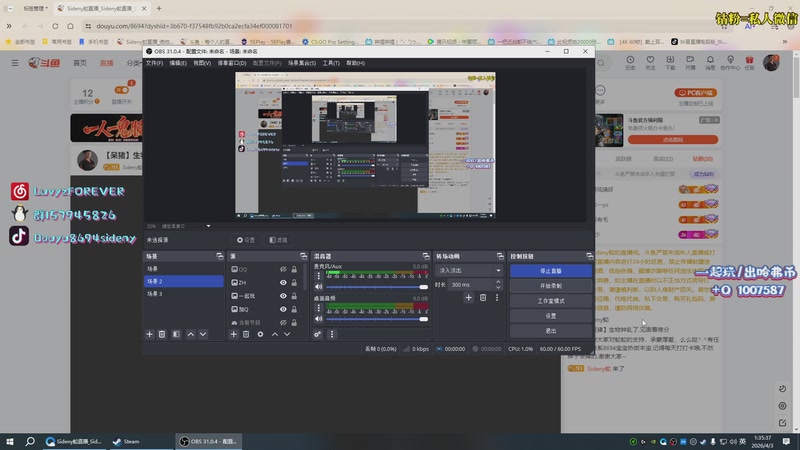This screenshot has width=800, height=450.
Task: Click the 开始录制 button
Action: click(551, 286)
